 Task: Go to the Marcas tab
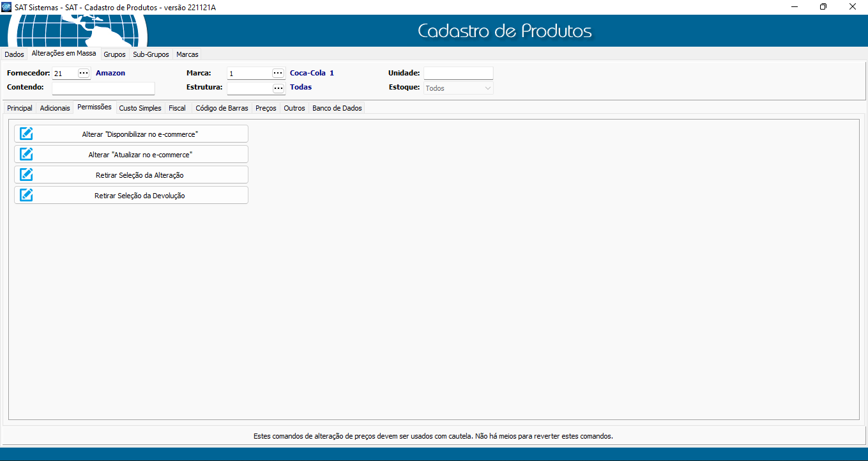tap(187, 54)
